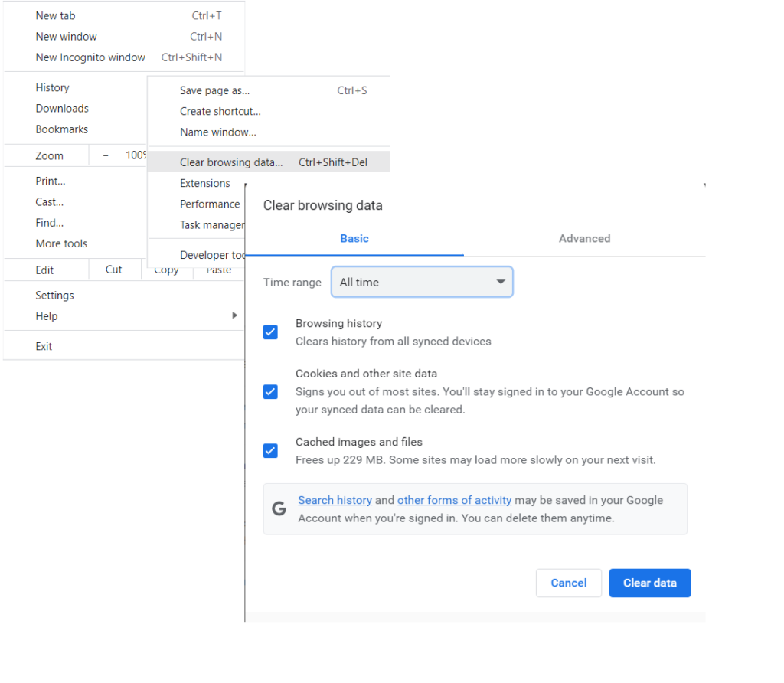Image resolution: width=784 pixels, height=683 pixels.
Task: Expand the Help submenu
Action: click(47, 315)
